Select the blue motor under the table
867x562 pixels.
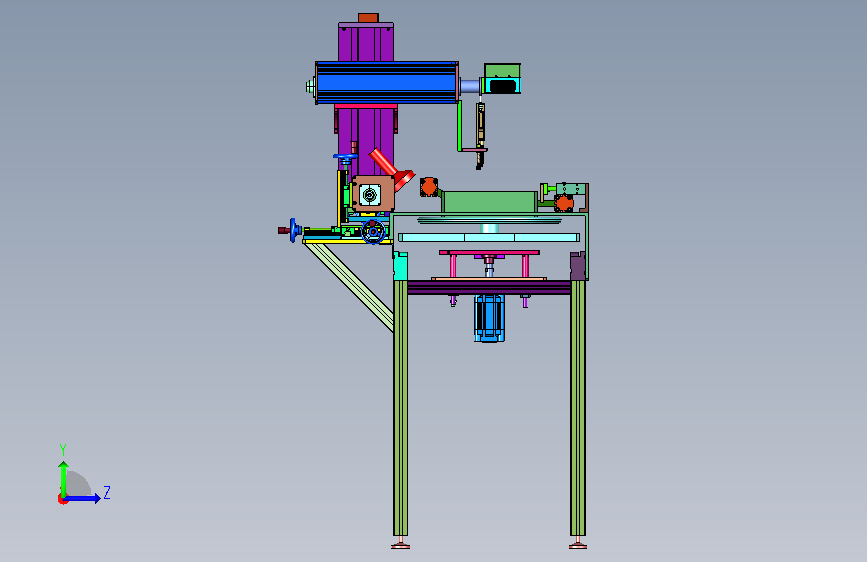point(489,318)
